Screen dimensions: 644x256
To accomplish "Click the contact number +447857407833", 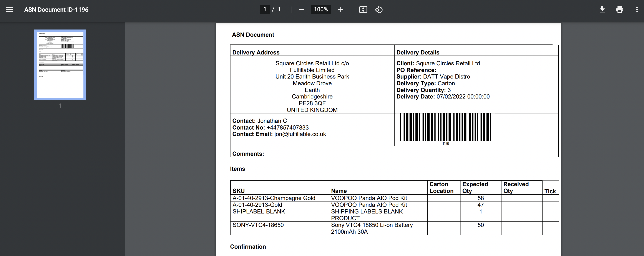I will point(287,128).
